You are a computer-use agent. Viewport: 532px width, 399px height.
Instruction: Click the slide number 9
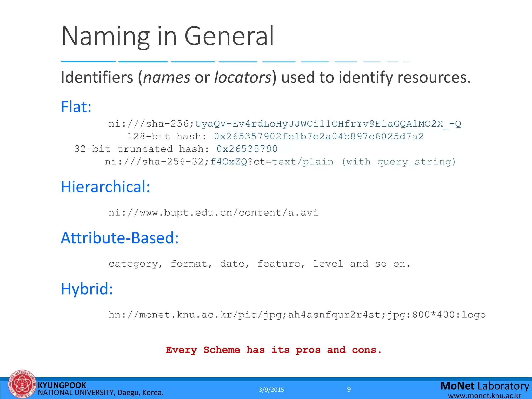pyautogui.click(x=349, y=389)
